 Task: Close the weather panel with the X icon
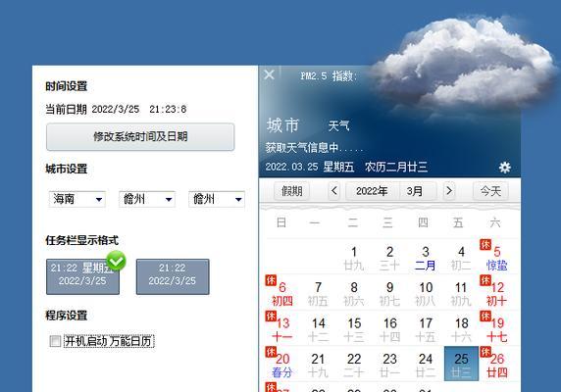[x=269, y=74]
